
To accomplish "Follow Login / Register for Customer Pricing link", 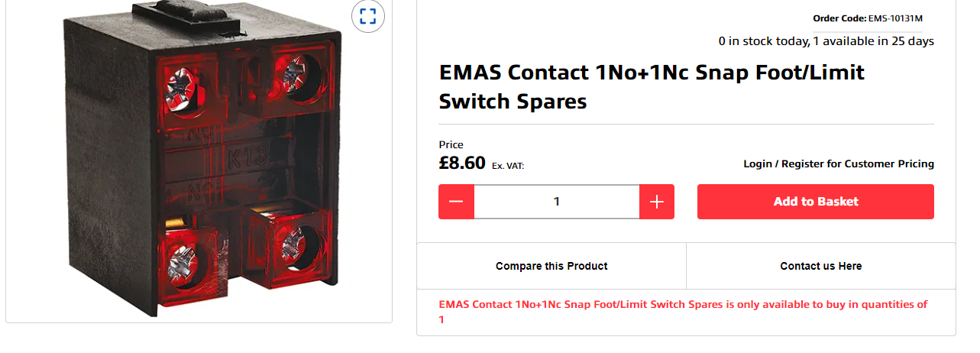I will coord(839,164).
